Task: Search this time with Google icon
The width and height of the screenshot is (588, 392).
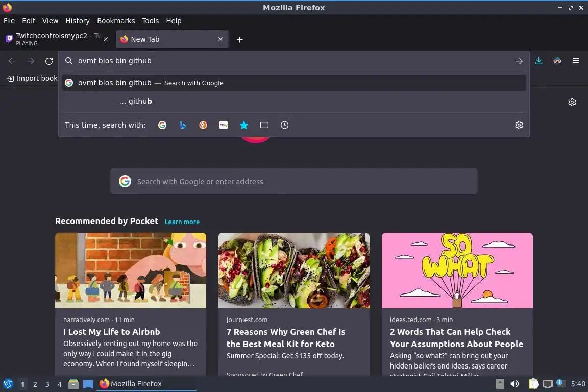Action: (162, 125)
